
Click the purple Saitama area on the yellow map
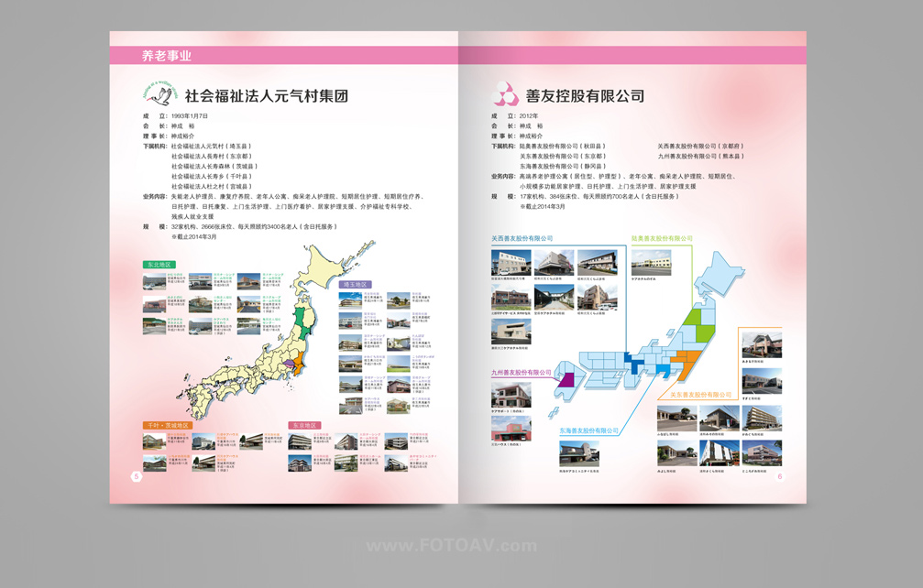click(288, 365)
